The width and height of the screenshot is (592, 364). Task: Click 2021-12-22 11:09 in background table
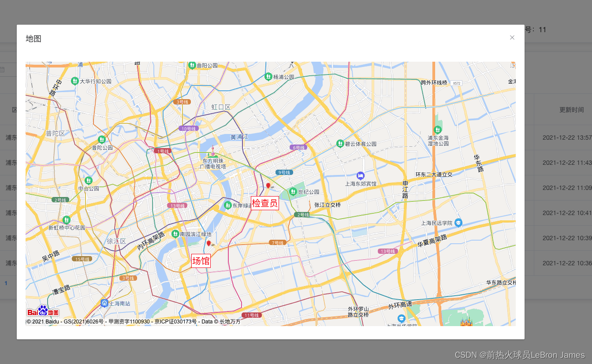tap(567, 188)
